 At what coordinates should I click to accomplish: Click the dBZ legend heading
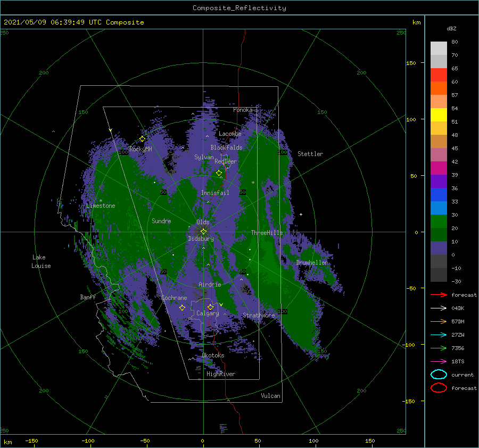click(x=451, y=28)
